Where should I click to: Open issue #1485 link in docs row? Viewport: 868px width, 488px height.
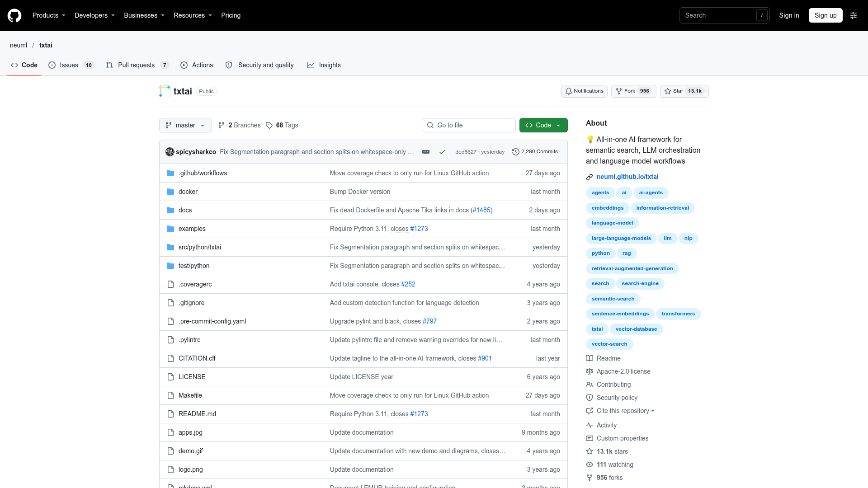pyautogui.click(x=481, y=210)
